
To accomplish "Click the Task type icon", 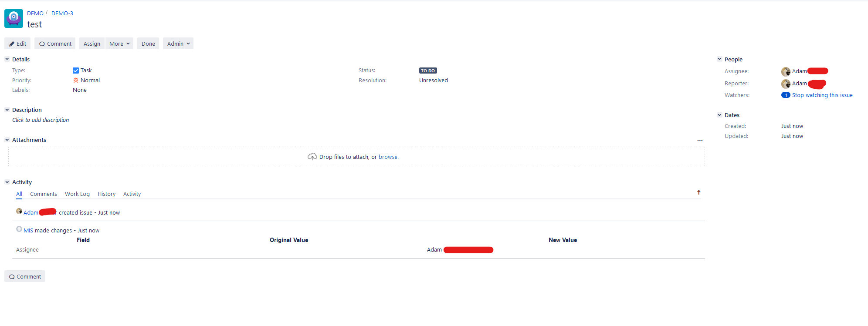I will click(76, 71).
